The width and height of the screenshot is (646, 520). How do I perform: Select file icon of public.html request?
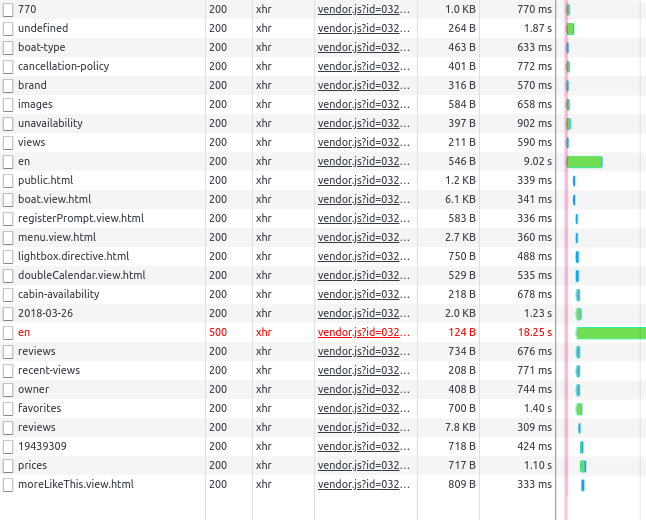(x=8, y=180)
